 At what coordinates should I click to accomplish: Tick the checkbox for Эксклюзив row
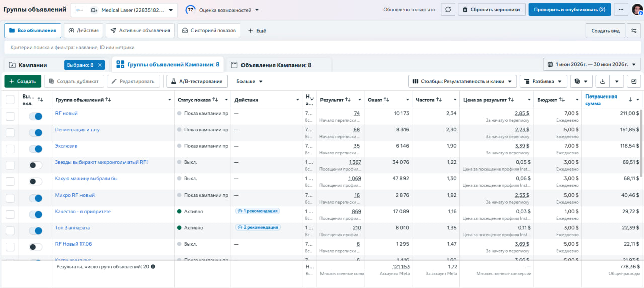coord(10,149)
